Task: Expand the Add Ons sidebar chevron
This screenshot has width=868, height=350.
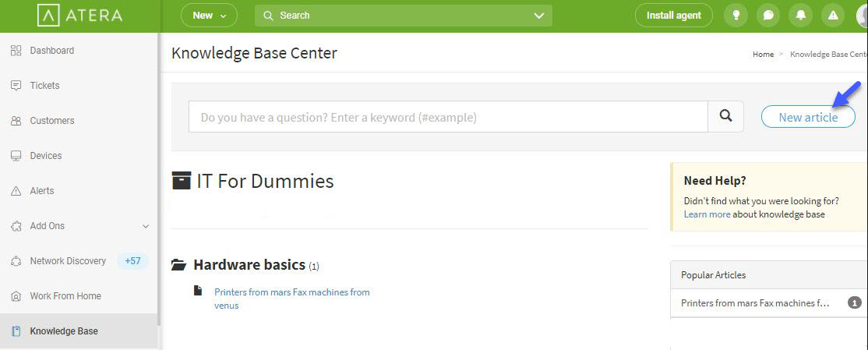Action: 146,226
